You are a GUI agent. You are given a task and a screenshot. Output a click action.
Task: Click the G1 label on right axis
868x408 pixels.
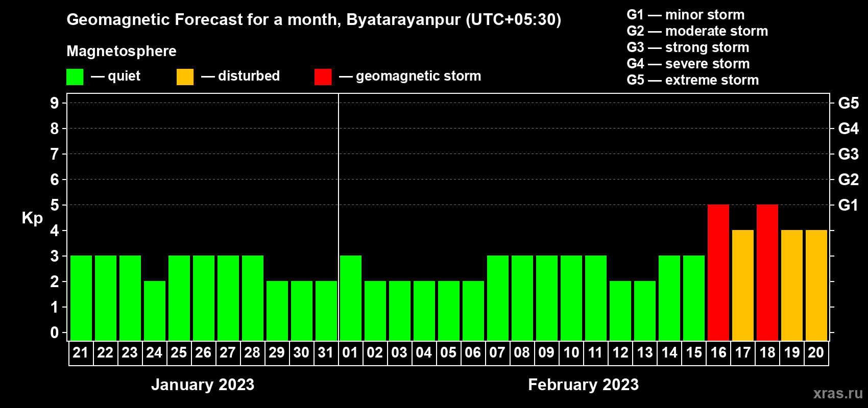(x=848, y=205)
